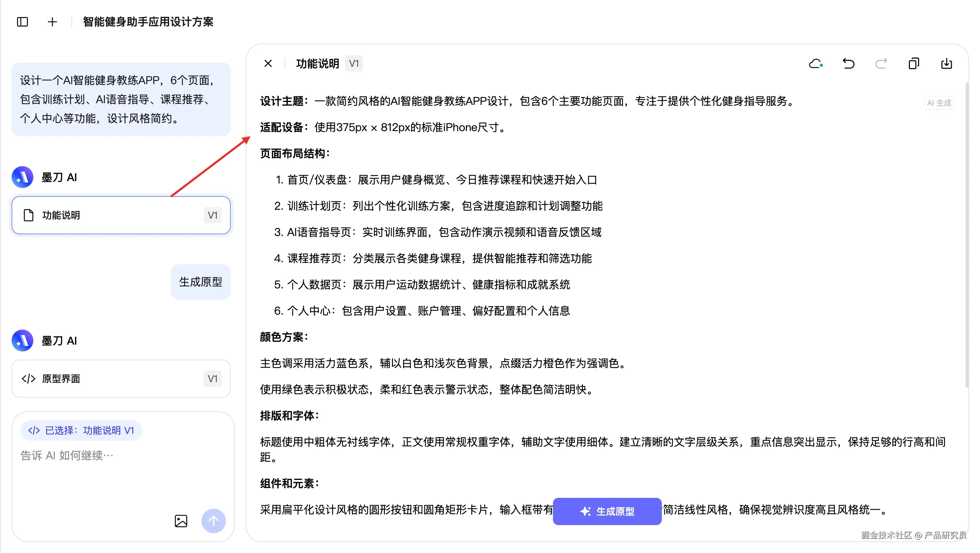Click the 生成原型 chat message bubble
The width and height of the screenshot is (980, 553).
(x=200, y=282)
